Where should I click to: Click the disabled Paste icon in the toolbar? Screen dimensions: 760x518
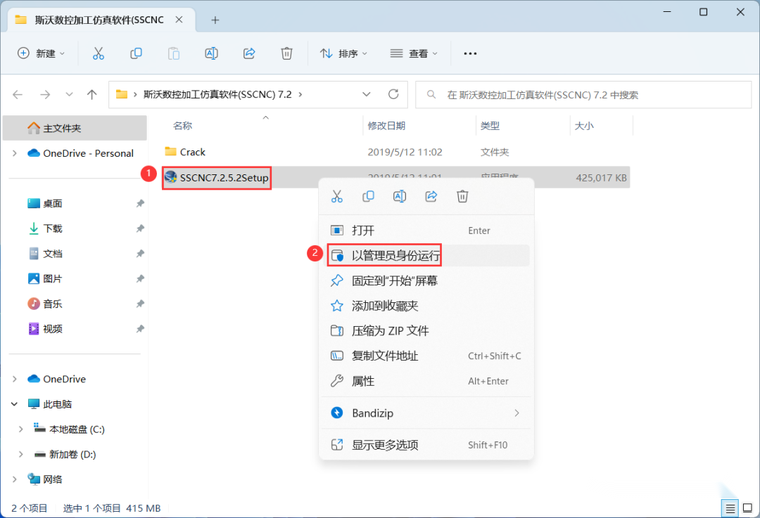point(174,53)
